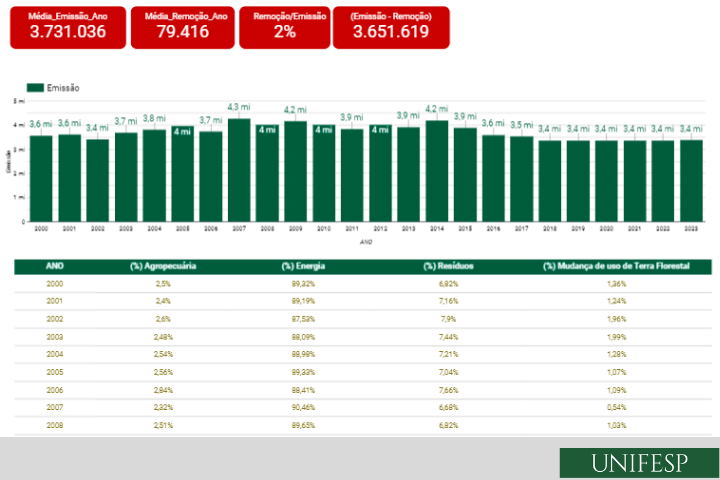This screenshot has width=720, height=480.
Task: Click the UNIFESP logo
Action: pos(637,463)
